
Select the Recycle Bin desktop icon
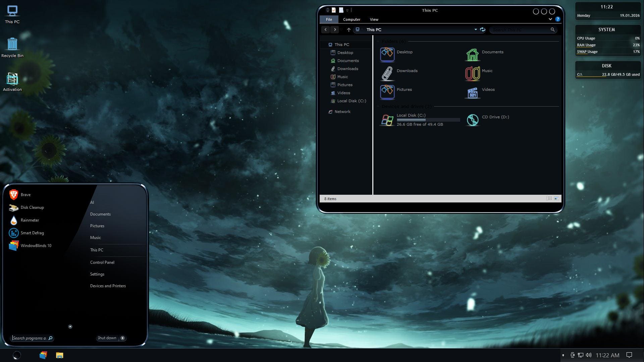coord(12,48)
